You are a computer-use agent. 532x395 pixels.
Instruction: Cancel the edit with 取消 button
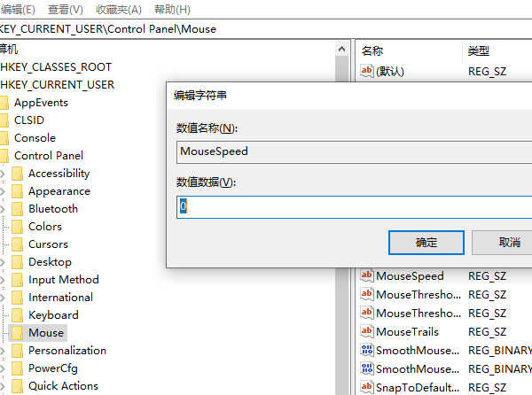pyautogui.click(x=505, y=242)
